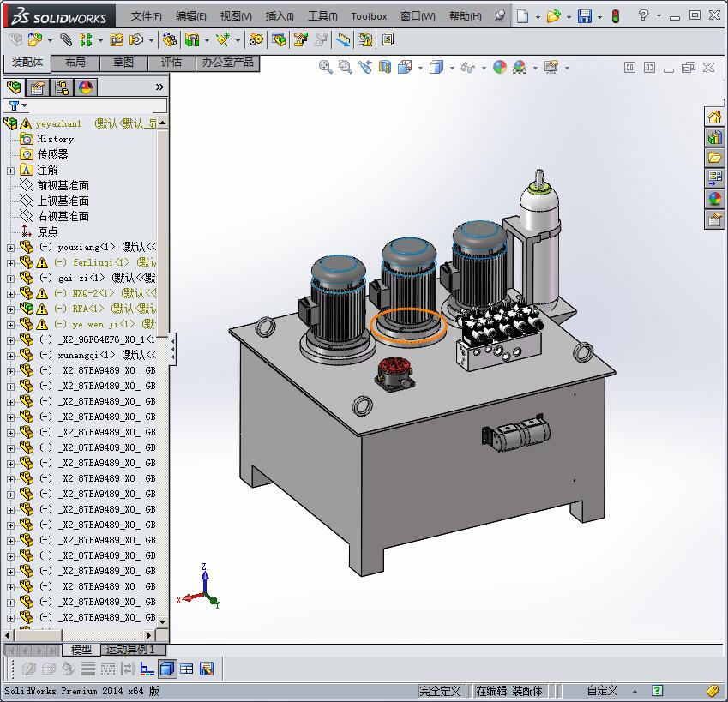Click the Edit Appearance color sphere icon
Image resolution: width=728 pixels, height=702 pixels.
point(500,67)
